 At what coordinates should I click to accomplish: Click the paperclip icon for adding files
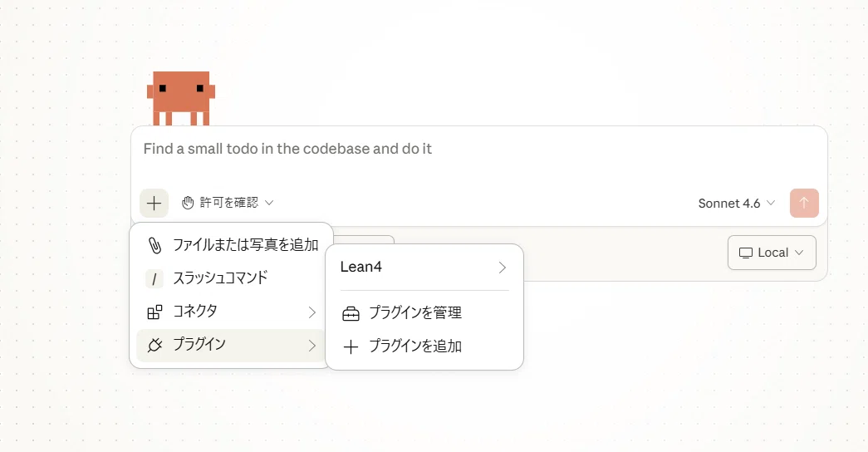[x=154, y=245]
